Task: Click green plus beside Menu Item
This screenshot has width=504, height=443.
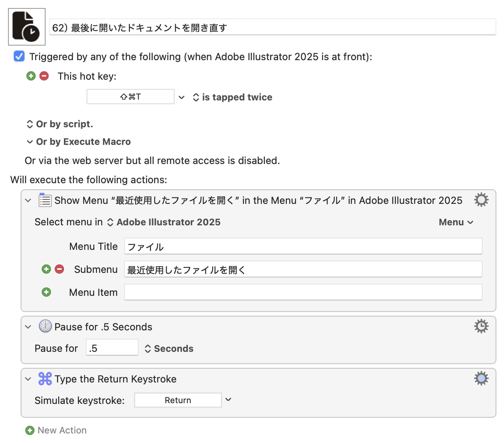Action: (x=46, y=292)
